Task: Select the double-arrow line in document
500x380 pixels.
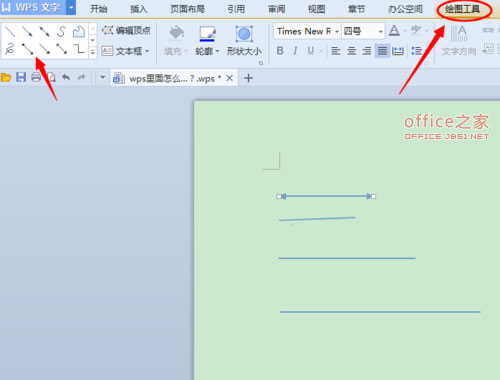Action: click(326, 196)
